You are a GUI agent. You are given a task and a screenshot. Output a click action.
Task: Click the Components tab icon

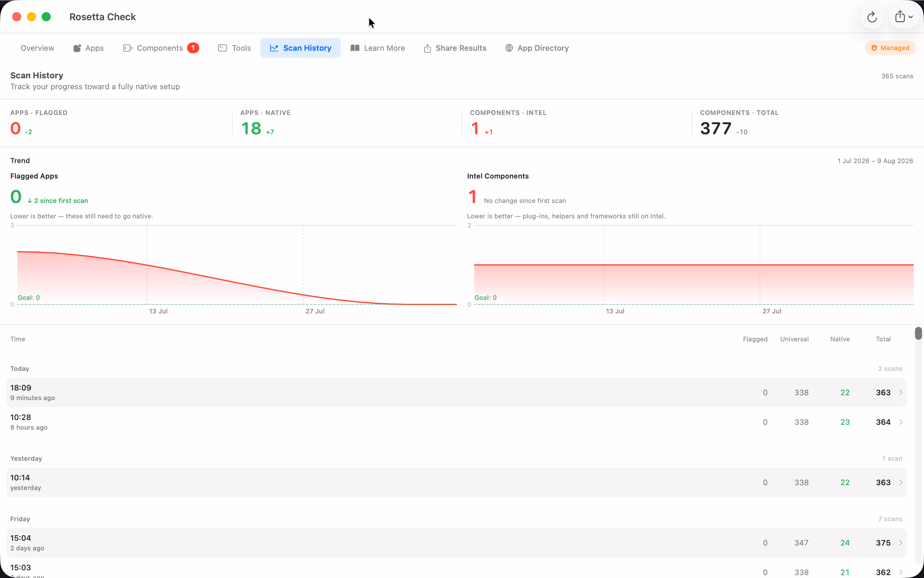coord(127,48)
